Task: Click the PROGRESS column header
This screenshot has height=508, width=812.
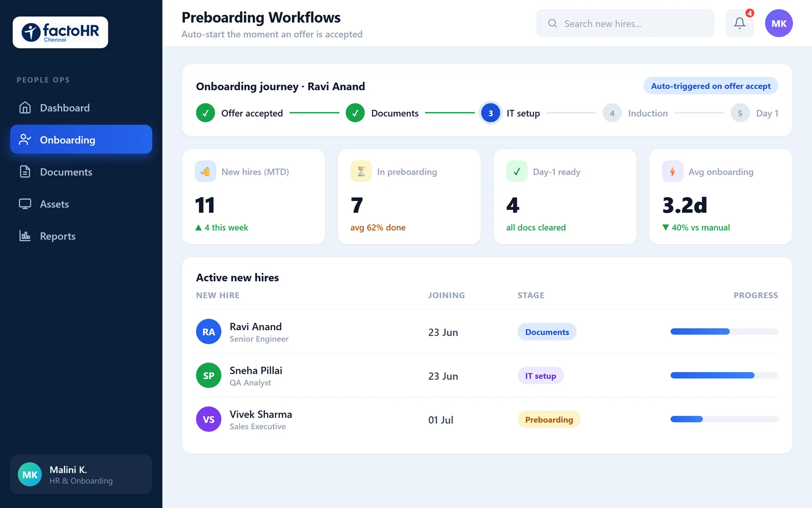Action: [x=756, y=295]
